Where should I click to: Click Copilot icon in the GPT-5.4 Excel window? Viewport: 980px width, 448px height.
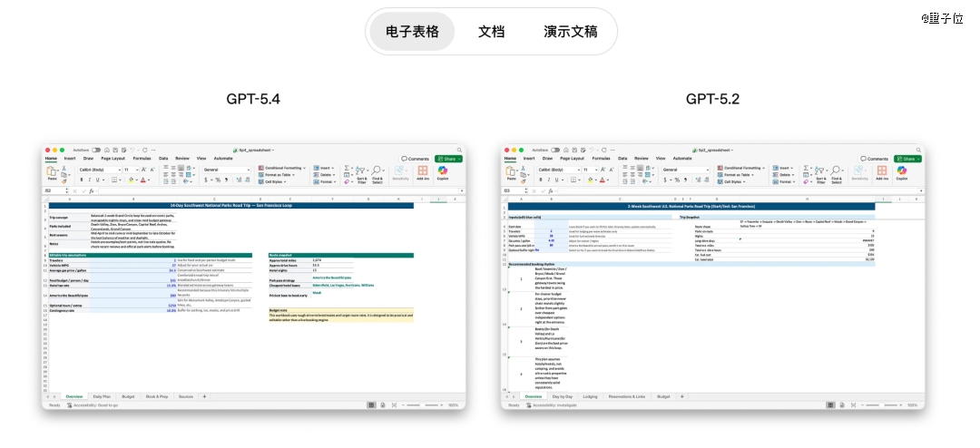pos(443,171)
